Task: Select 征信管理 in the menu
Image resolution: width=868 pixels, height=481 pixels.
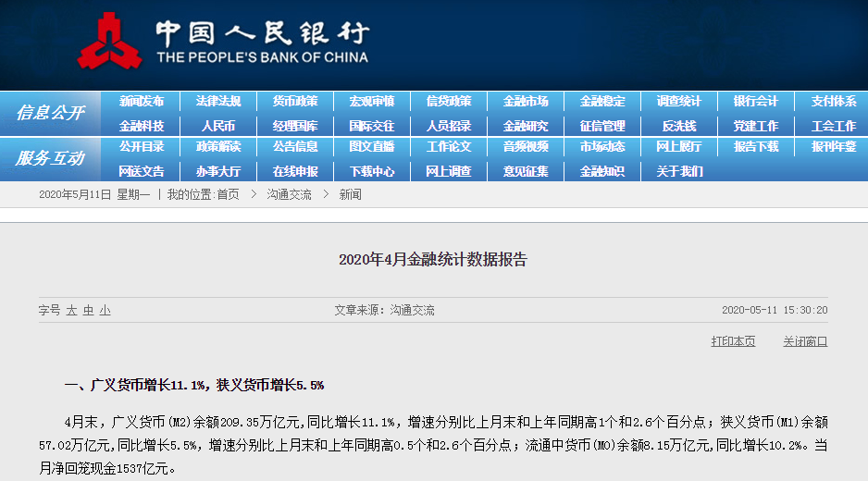Action: (x=602, y=126)
